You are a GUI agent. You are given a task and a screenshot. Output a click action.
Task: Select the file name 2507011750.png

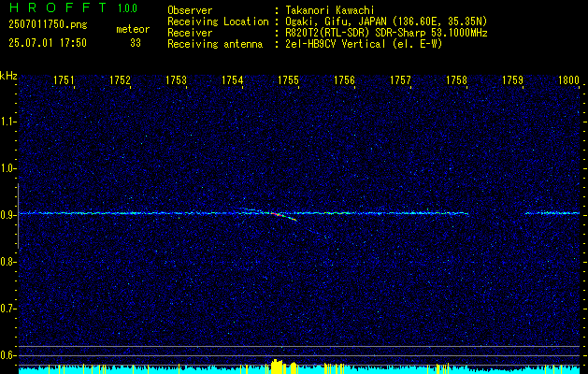[48, 25]
